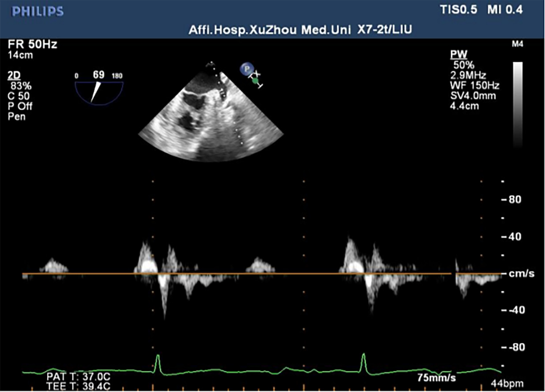Click the 83% 2D gain value
Viewport: 545px width, 392px height.
click(x=21, y=86)
